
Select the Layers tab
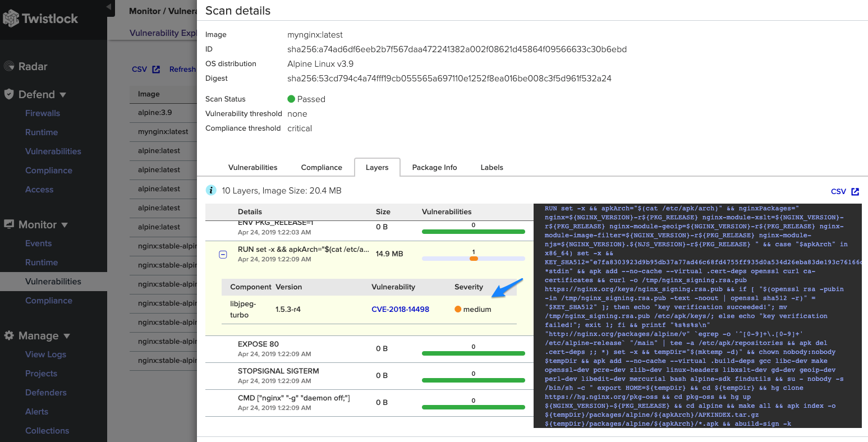(x=377, y=167)
